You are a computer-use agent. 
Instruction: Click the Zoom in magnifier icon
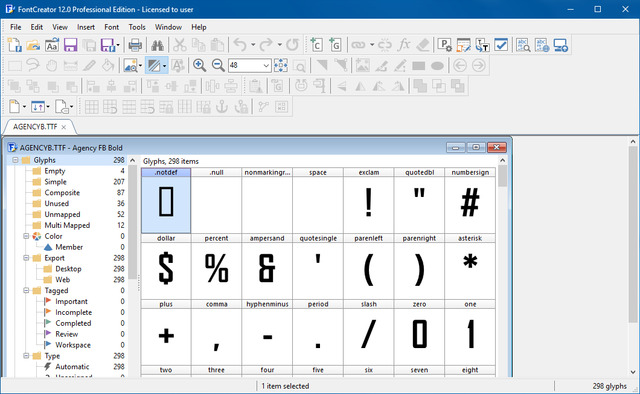point(199,65)
